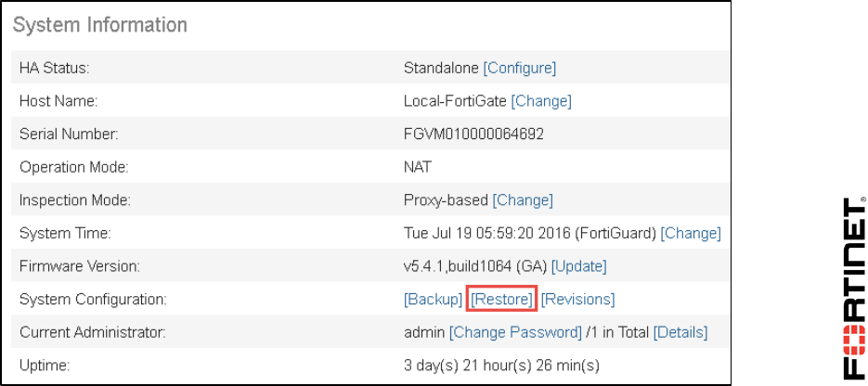The height and width of the screenshot is (386, 868).
Task: Open Change Password for admin
Action: [515, 332]
